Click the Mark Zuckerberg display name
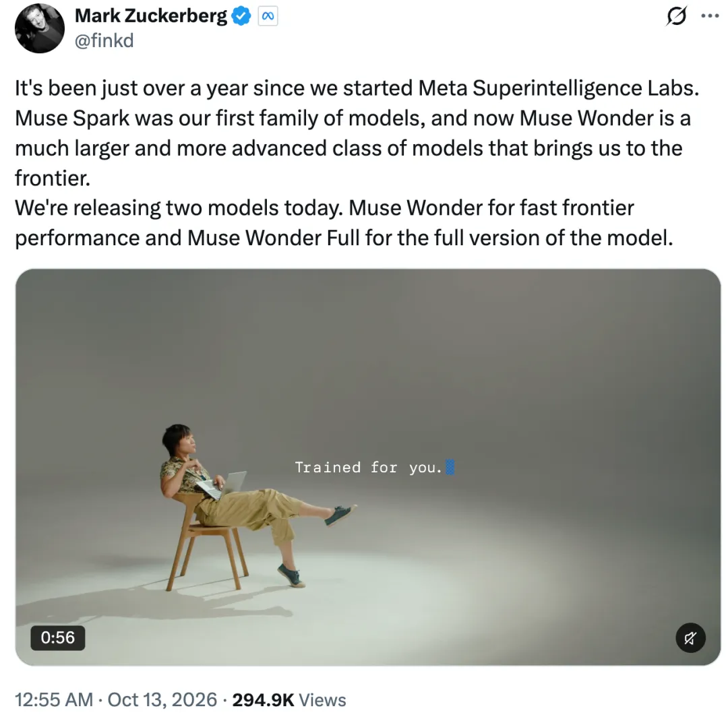 coord(151,15)
